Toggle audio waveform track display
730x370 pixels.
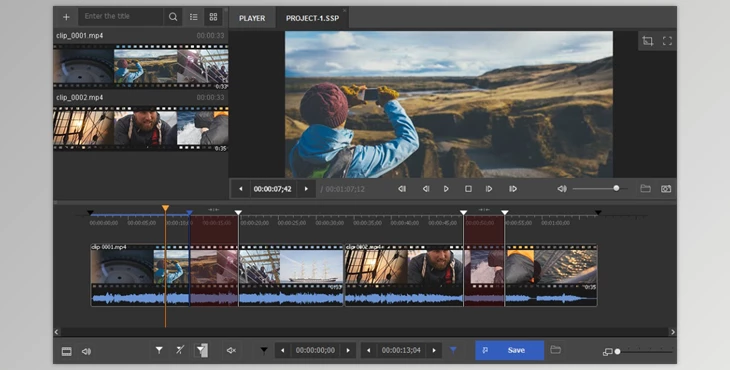86,351
